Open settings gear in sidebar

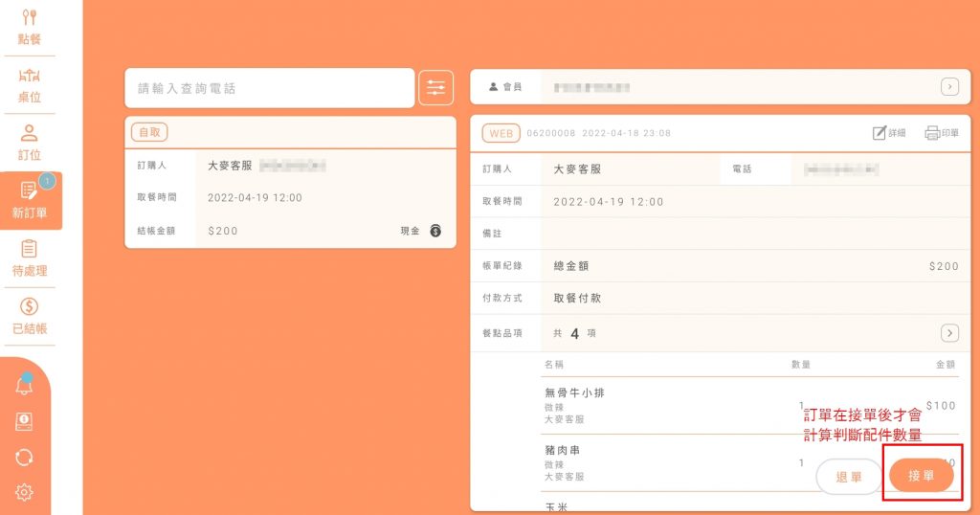click(25, 492)
